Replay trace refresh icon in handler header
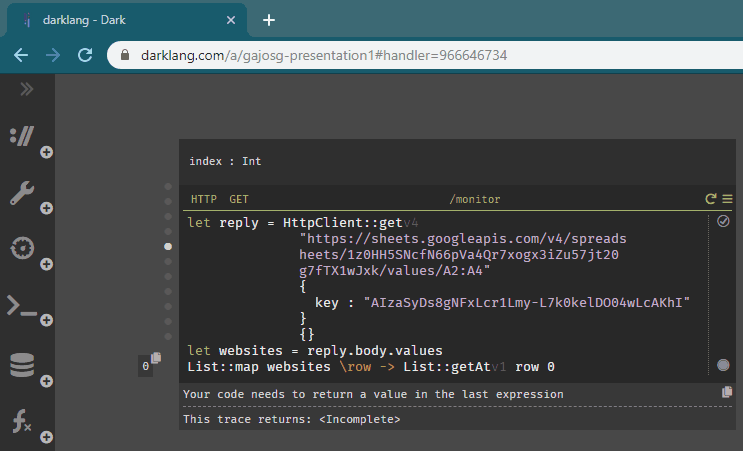This screenshot has width=743, height=451. [710, 199]
